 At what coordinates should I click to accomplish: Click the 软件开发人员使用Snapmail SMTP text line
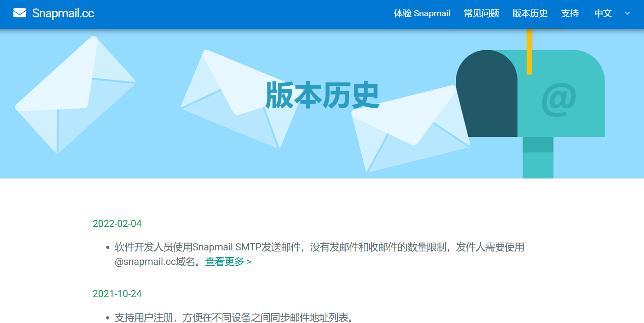319,247
